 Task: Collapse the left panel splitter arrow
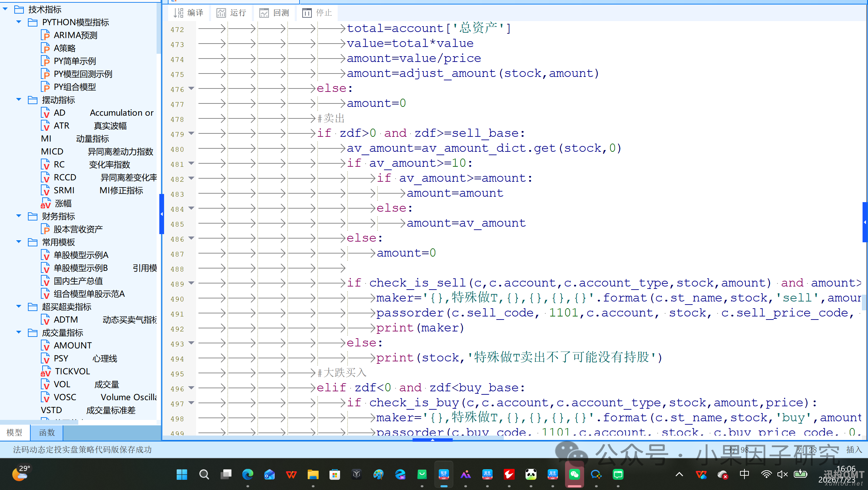[162, 214]
